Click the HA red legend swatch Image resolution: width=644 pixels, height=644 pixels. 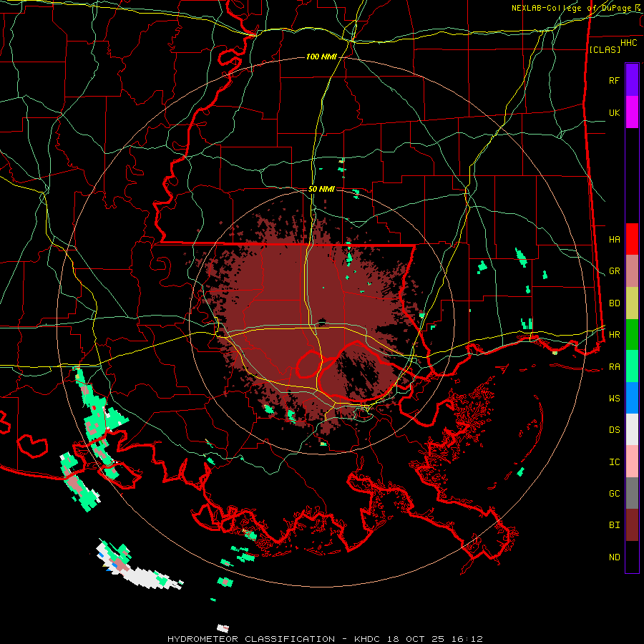click(x=632, y=239)
